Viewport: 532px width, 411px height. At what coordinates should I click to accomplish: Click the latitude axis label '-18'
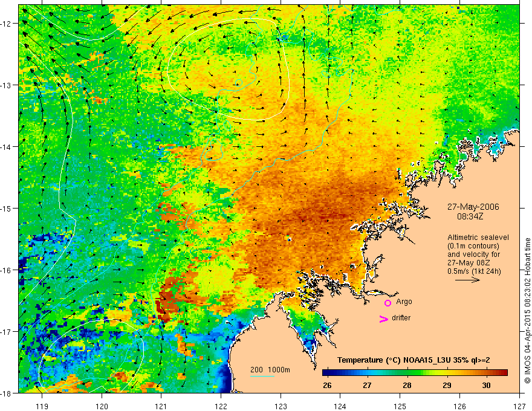pyautogui.click(x=6, y=393)
